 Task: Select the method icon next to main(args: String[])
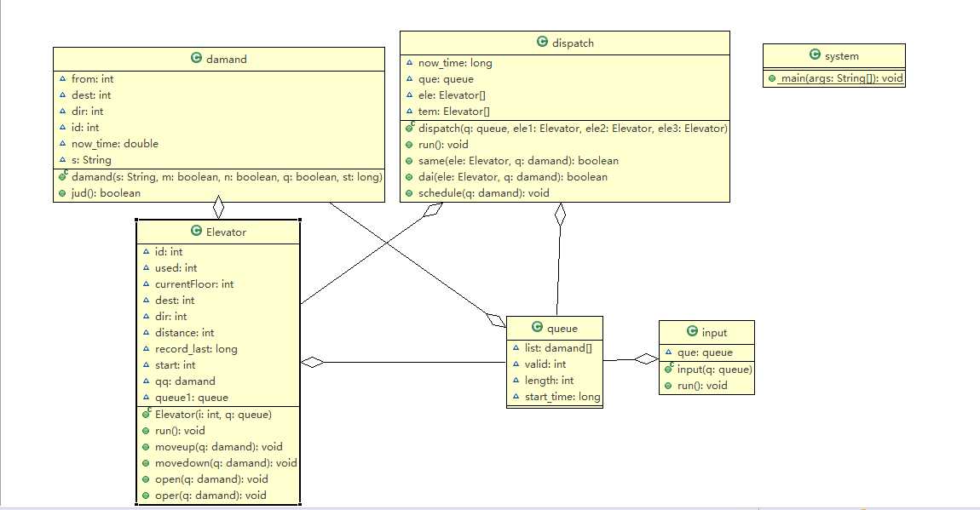pos(772,78)
